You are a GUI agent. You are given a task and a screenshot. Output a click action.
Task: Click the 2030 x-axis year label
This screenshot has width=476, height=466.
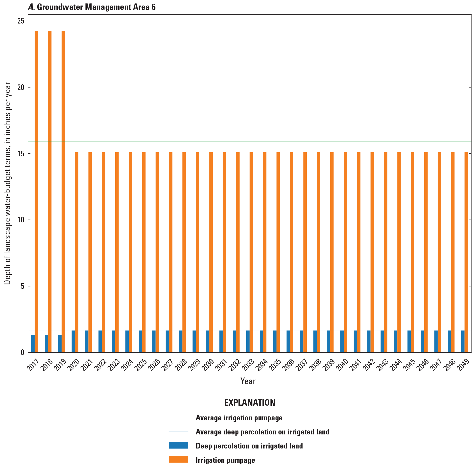point(208,365)
